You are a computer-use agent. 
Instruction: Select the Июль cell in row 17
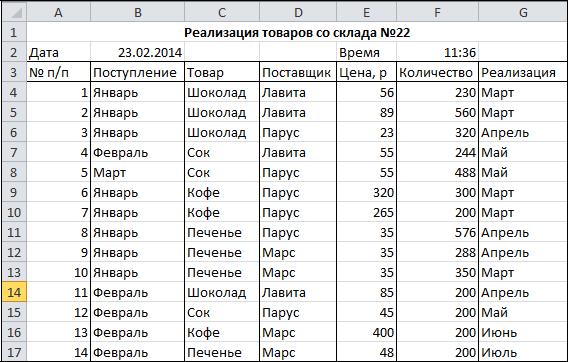tap(523, 351)
